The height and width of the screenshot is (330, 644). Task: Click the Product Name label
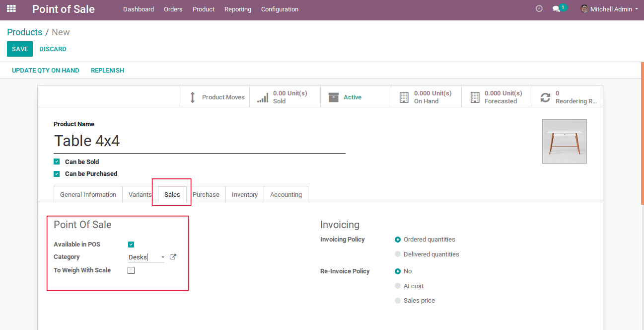tap(74, 124)
